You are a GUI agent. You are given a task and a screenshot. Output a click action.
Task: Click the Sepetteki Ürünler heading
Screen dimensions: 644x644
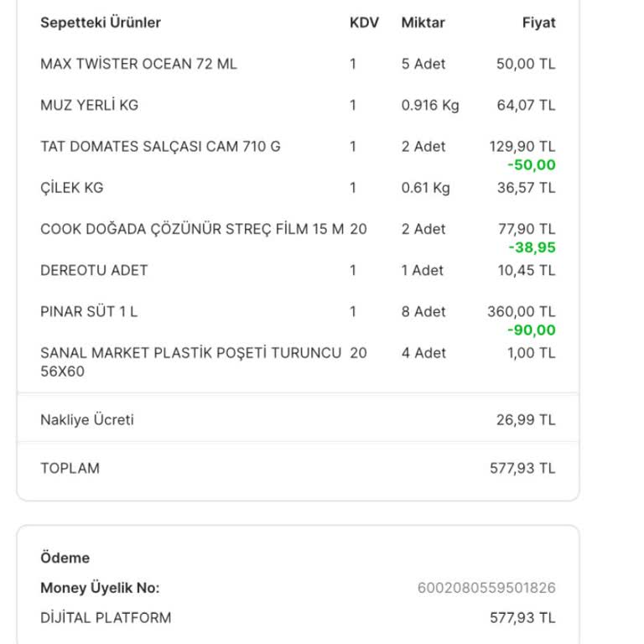[101, 23]
